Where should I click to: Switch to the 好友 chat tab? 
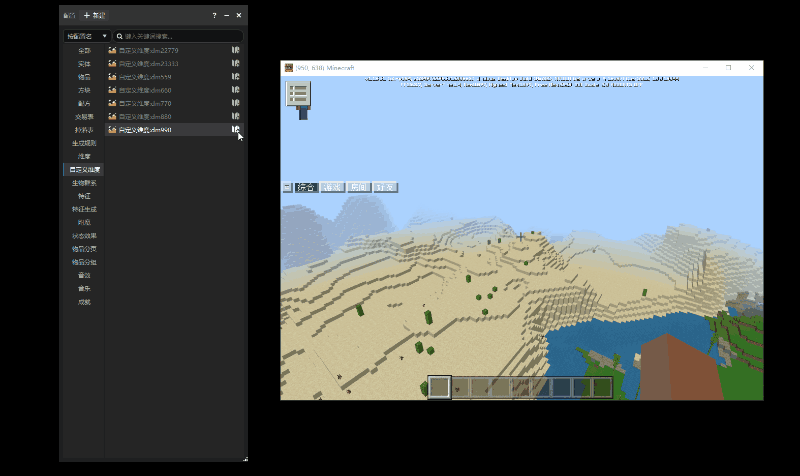pos(385,187)
